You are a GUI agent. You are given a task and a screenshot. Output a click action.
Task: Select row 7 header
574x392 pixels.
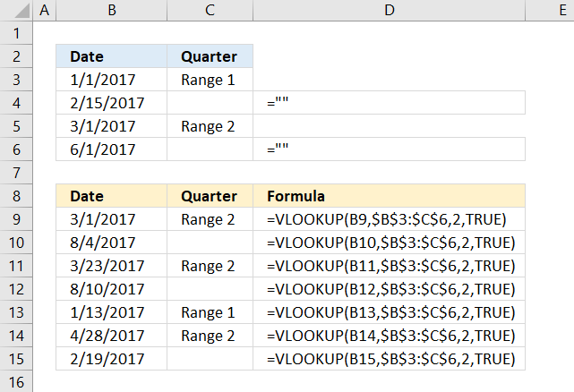tap(16, 173)
